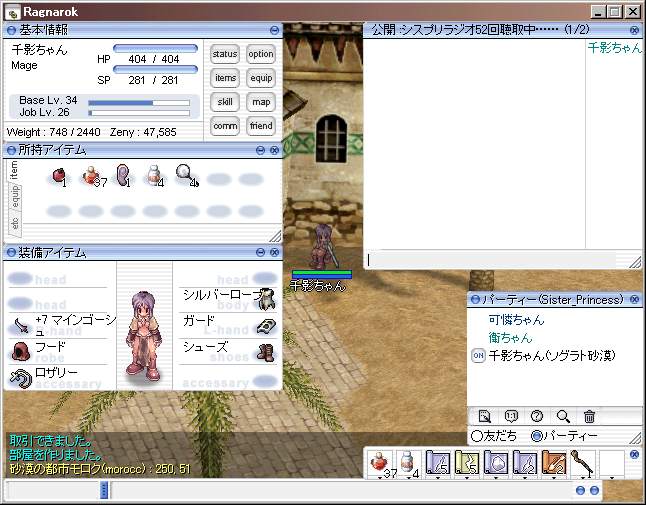Select party member 可憐ちゃん
Image resolution: width=646 pixels, height=505 pixels.
516,320
